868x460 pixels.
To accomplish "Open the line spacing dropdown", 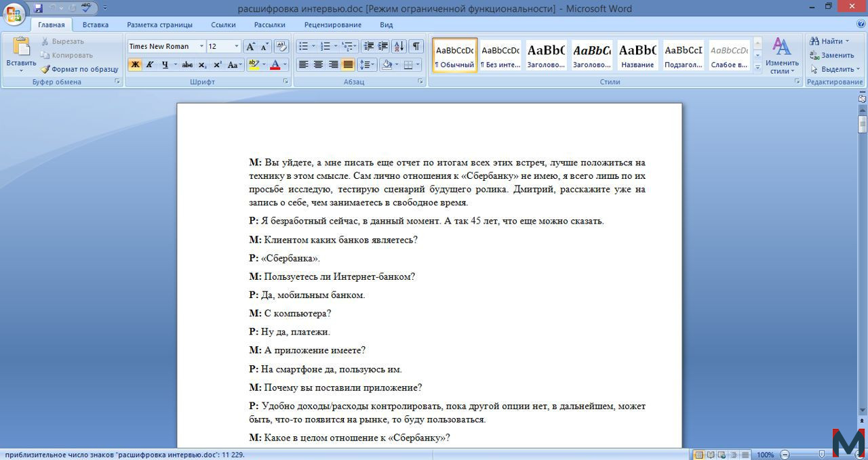I will 367,65.
